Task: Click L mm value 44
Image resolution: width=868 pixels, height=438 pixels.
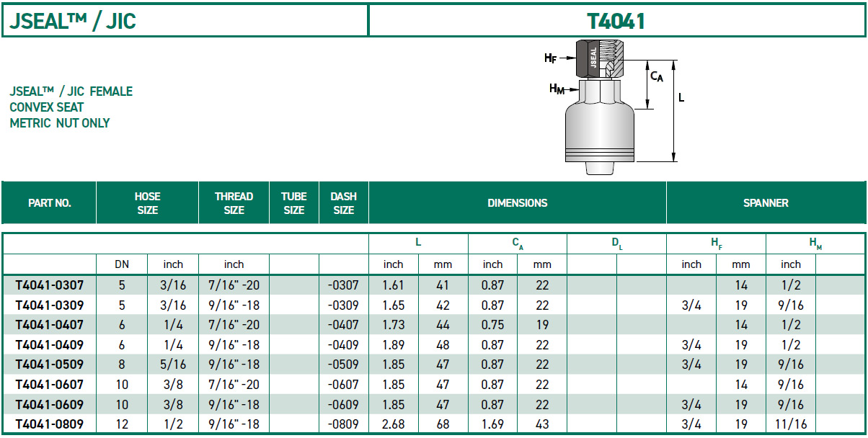Action: pyautogui.click(x=443, y=325)
